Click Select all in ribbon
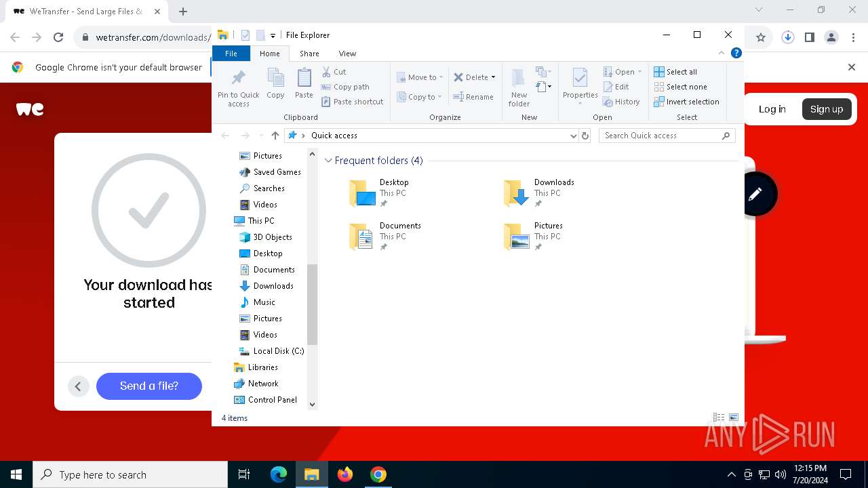868x488 pixels. pyautogui.click(x=675, y=72)
